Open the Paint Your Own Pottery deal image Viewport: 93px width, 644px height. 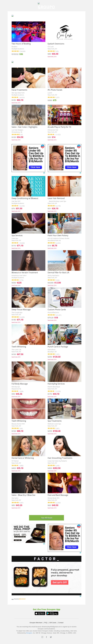tap(64, 223)
